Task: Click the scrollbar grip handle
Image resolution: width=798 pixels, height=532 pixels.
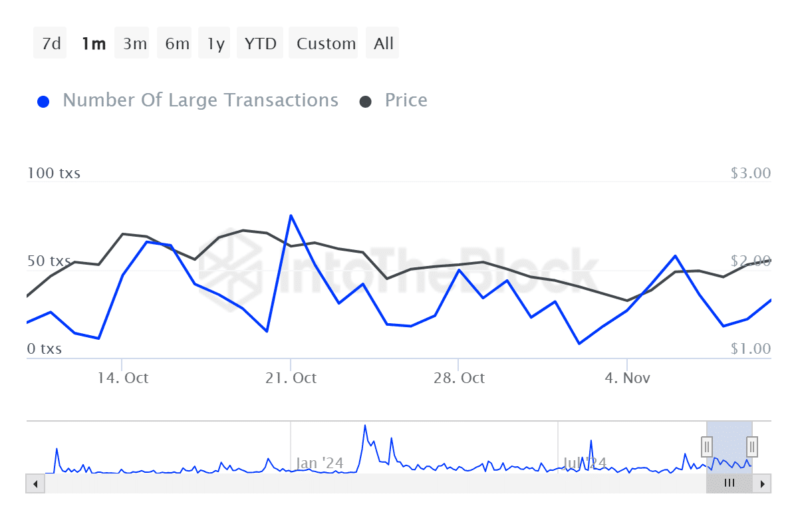Action: click(729, 483)
